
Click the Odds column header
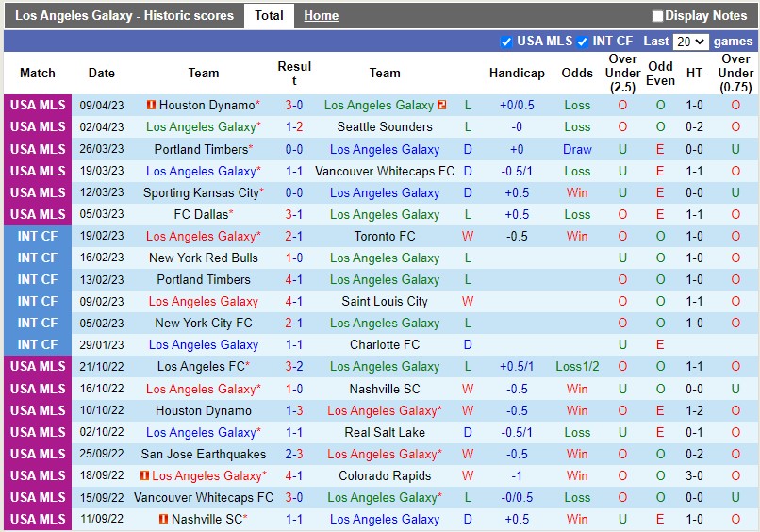click(577, 73)
